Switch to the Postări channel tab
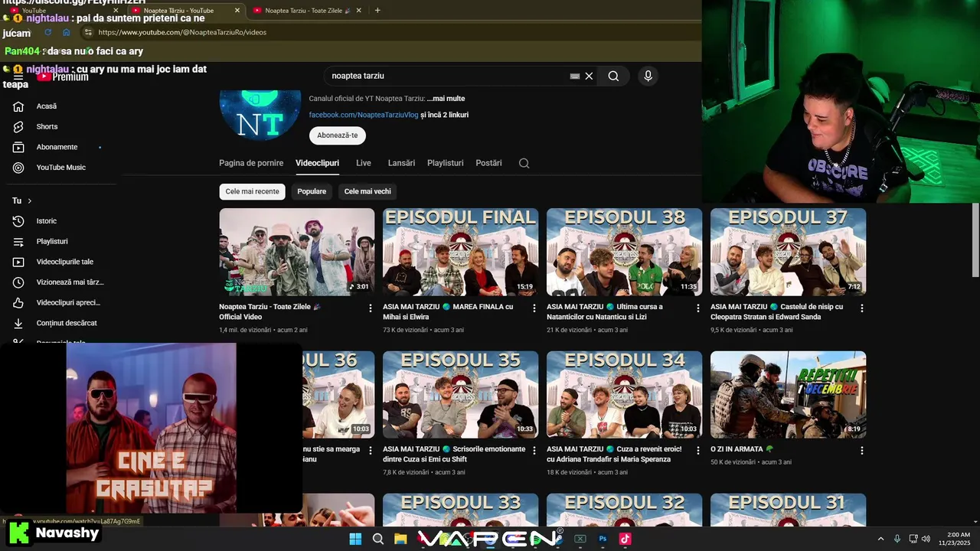This screenshot has height=551, width=980. 488,163
